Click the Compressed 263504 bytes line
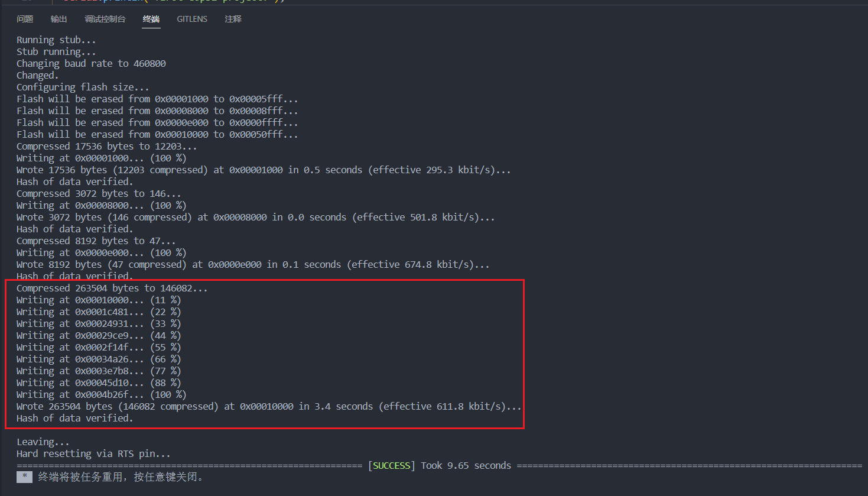 click(x=111, y=288)
